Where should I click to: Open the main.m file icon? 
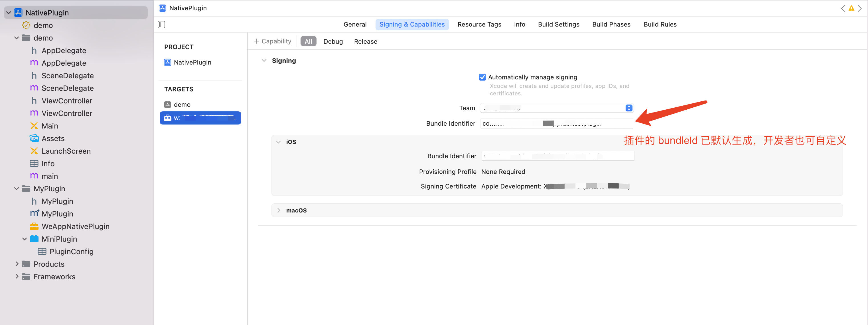[34, 176]
